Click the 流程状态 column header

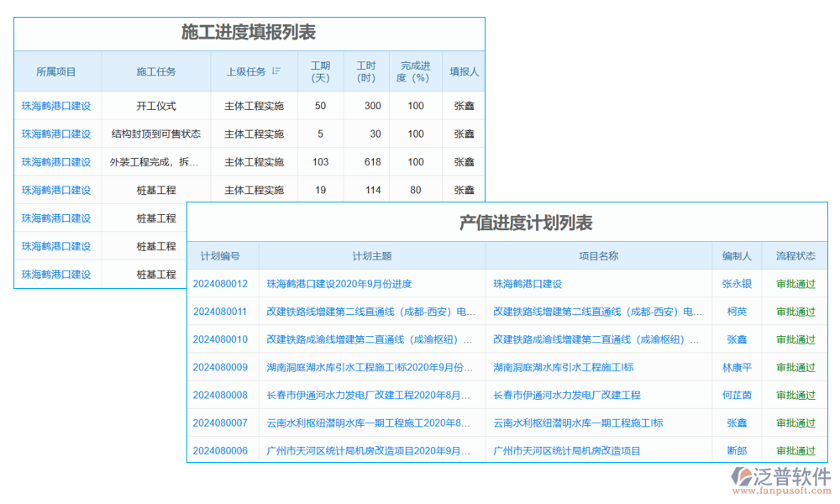tap(795, 255)
